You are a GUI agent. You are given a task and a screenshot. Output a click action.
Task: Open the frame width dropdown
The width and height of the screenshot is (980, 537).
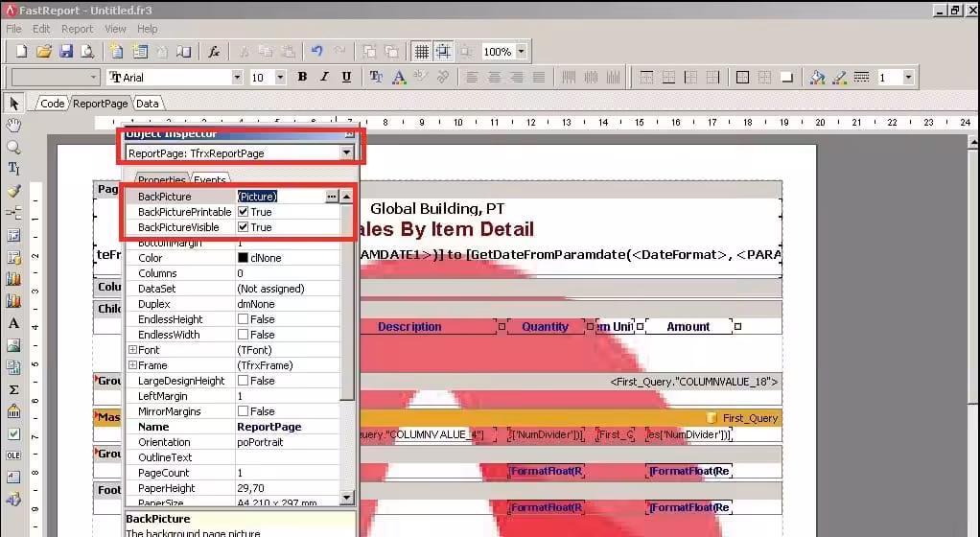pyautogui.click(x=908, y=77)
